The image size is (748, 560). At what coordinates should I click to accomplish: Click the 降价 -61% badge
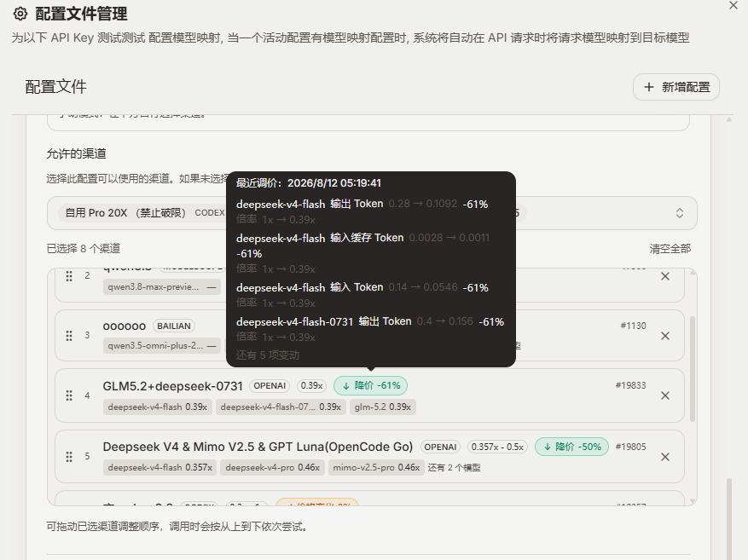[371, 385]
